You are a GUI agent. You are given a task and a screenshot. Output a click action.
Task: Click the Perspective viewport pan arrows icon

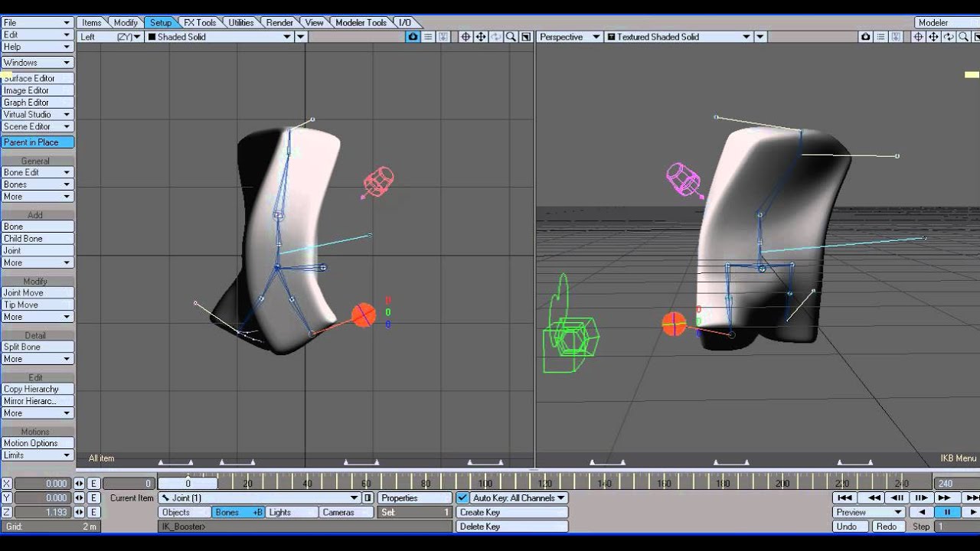point(933,37)
